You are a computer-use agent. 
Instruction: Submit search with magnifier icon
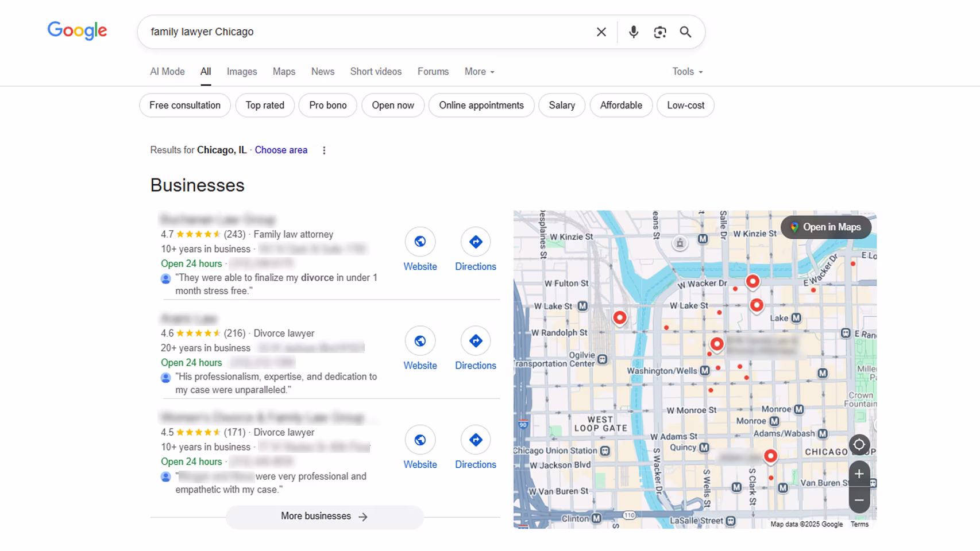tap(685, 32)
